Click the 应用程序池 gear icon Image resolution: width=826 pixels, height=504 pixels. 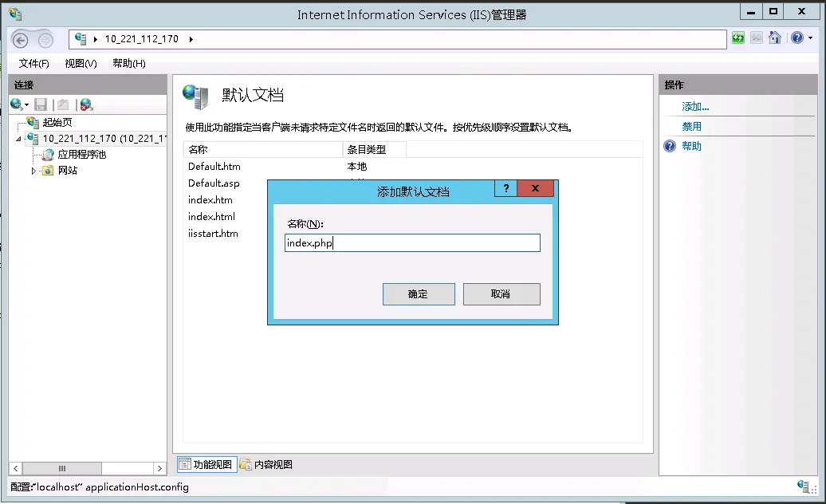tap(48, 154)
